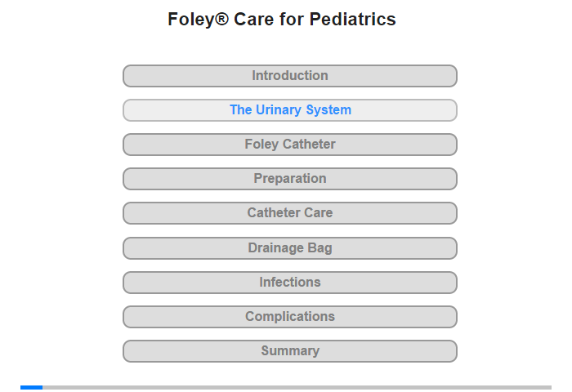This screenshot has height=392, width=572.
Task: Choose the highlighted blue Urinary System menu item
Action: pos(289,110)
